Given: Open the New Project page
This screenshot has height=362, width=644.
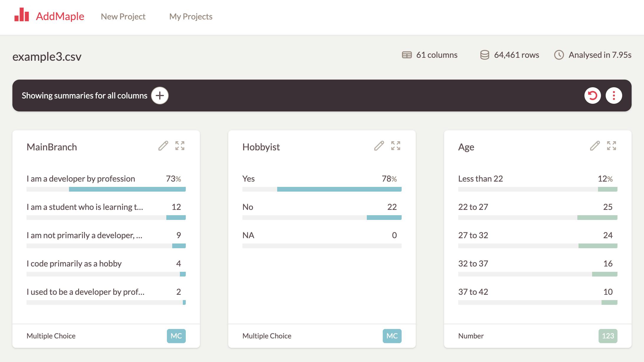Looking at the screenshot, I should 123,17.
